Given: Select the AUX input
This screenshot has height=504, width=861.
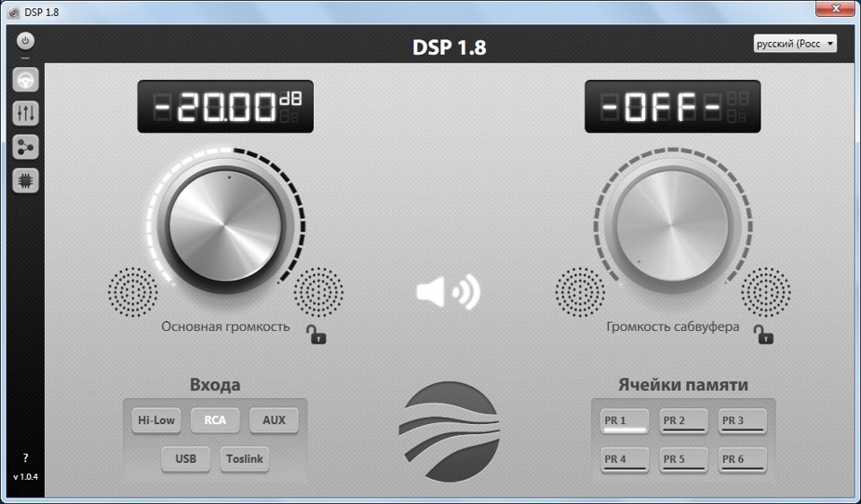Looking at the screenshot, I should tap(274, 421).
